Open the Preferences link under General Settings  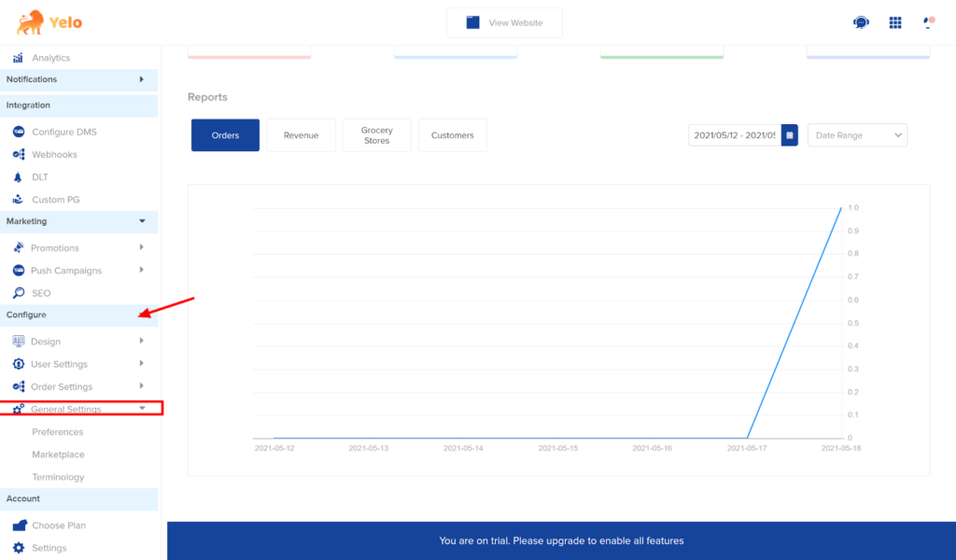click(58, 432)
